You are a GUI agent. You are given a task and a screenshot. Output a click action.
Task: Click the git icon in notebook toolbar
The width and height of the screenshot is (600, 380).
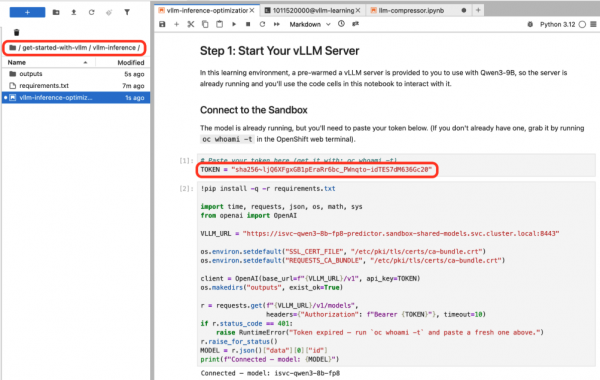[355, 24]
